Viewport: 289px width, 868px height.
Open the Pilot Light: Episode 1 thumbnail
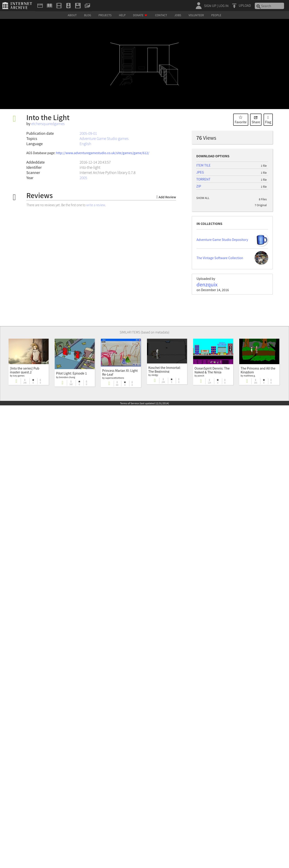75,354
